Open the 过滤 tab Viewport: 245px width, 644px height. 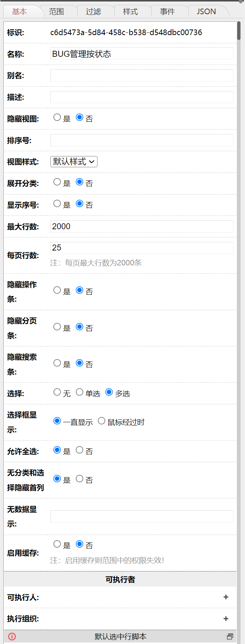click(x=93, y=12)
